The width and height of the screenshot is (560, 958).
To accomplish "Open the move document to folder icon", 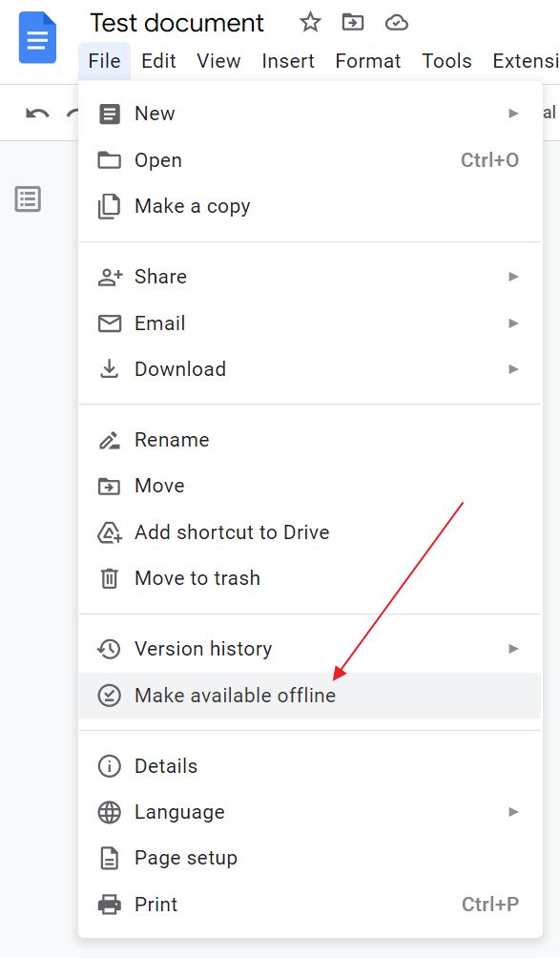I will 352,22.
